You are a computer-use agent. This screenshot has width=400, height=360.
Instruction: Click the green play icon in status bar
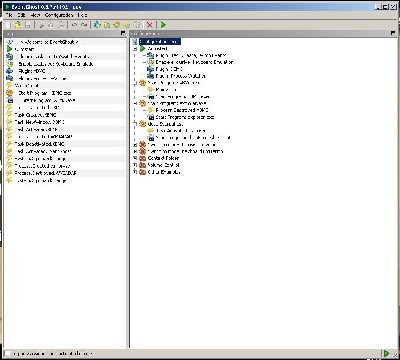click(x=386, y=353)
